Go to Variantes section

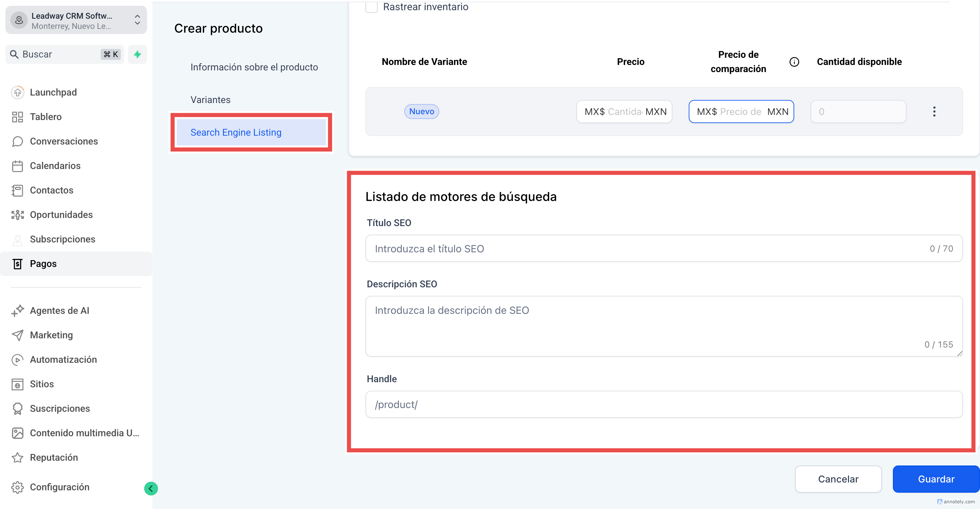coord(210,100)
